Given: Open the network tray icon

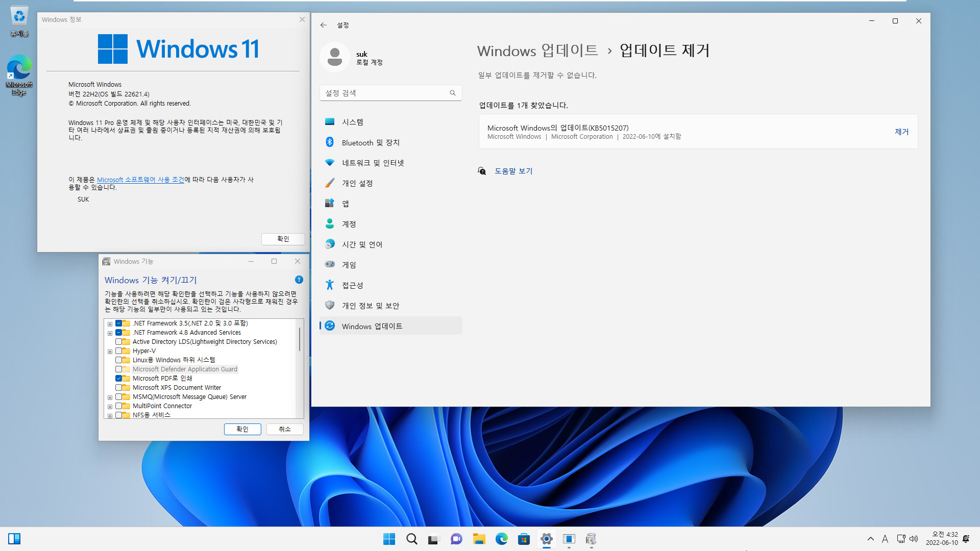Looking at the screenshot, I should click(901, 539).
